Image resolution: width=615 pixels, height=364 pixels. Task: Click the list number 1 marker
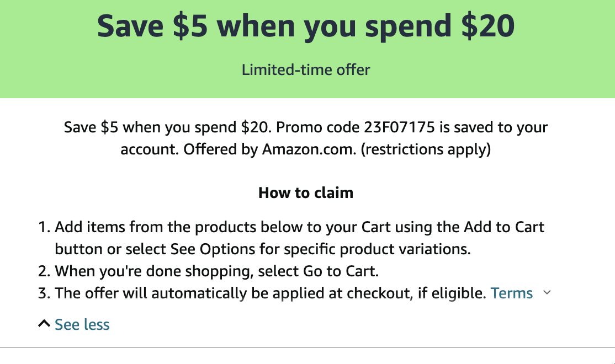click(44, 227)
